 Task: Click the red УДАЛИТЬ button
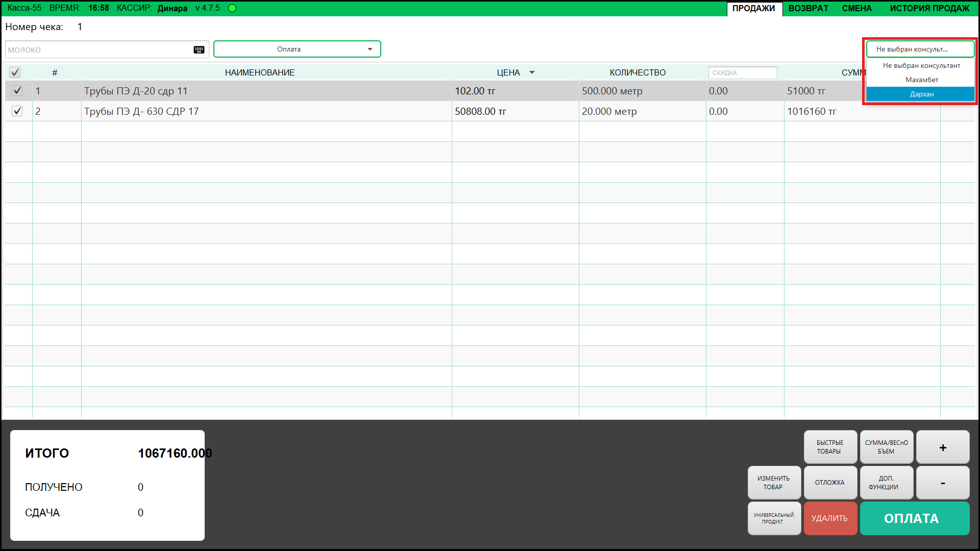click(x=830, y=518)
